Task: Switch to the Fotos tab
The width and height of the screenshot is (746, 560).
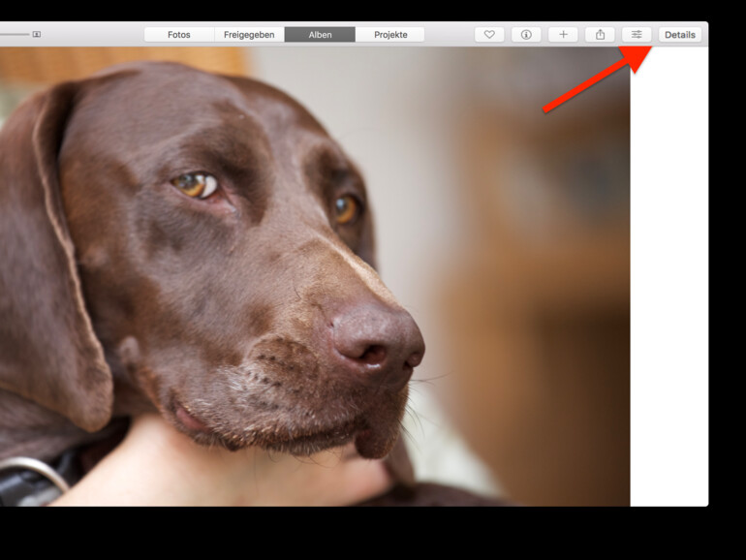Action: coord(179,34)
